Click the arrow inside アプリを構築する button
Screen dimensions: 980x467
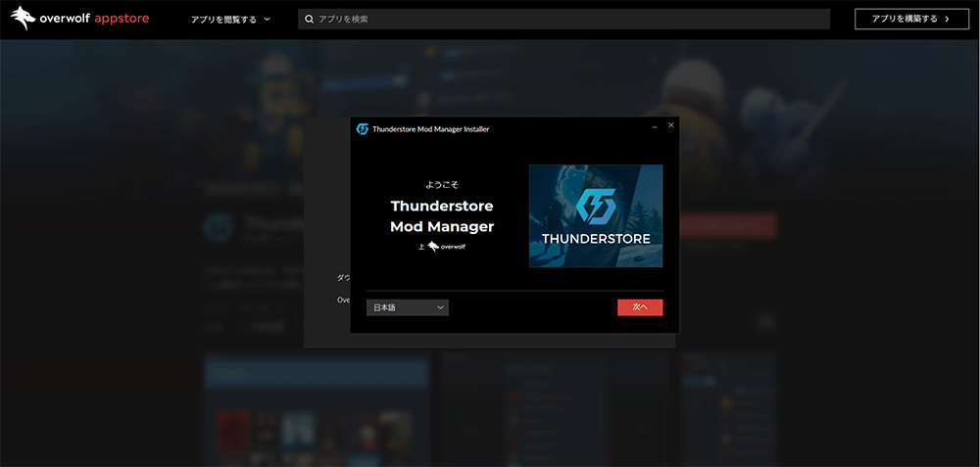pos(948,19)
